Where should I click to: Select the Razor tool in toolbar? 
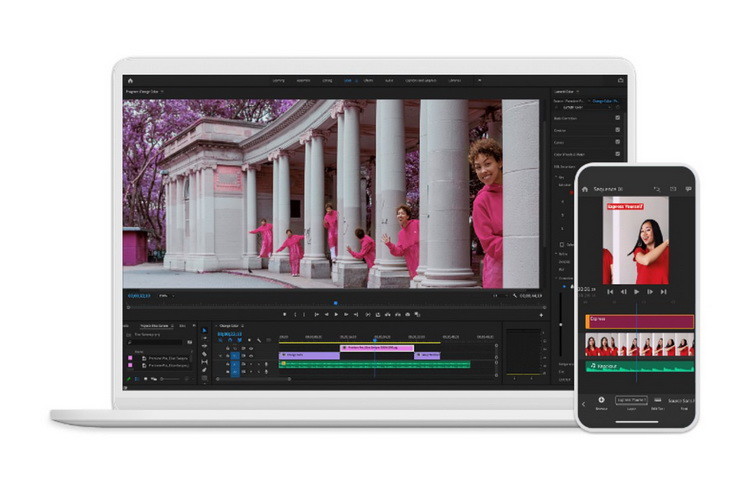click(205, 354)
